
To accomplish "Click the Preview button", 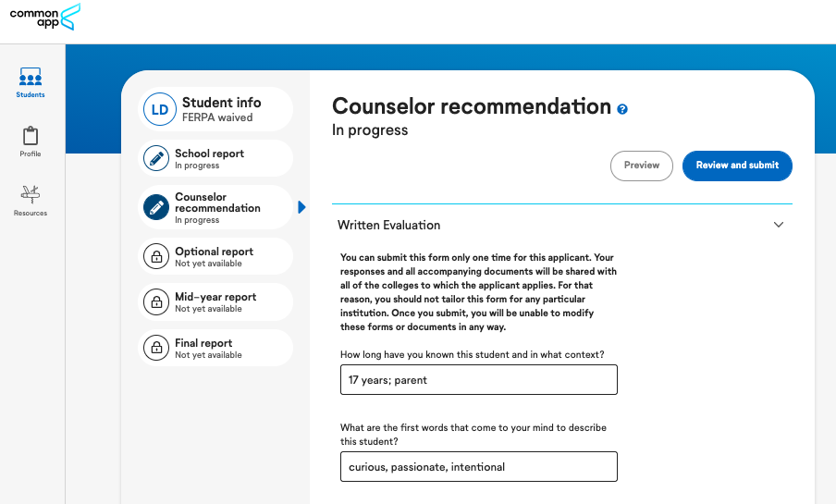I will (x=642, y=166).
